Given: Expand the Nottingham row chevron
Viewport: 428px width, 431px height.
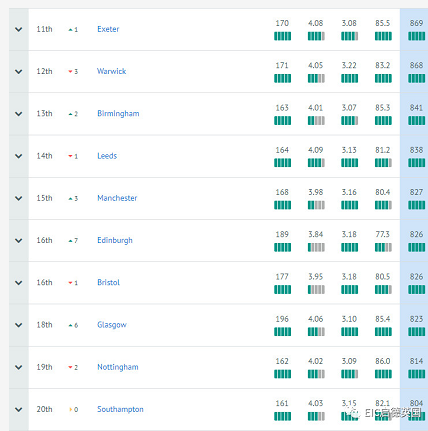Looking at the screenshot, I should 19,367.
